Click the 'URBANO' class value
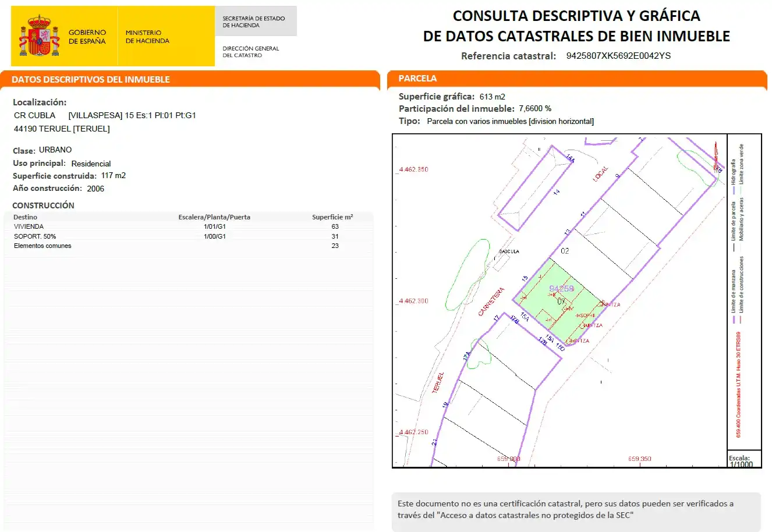 coord(55,150)
